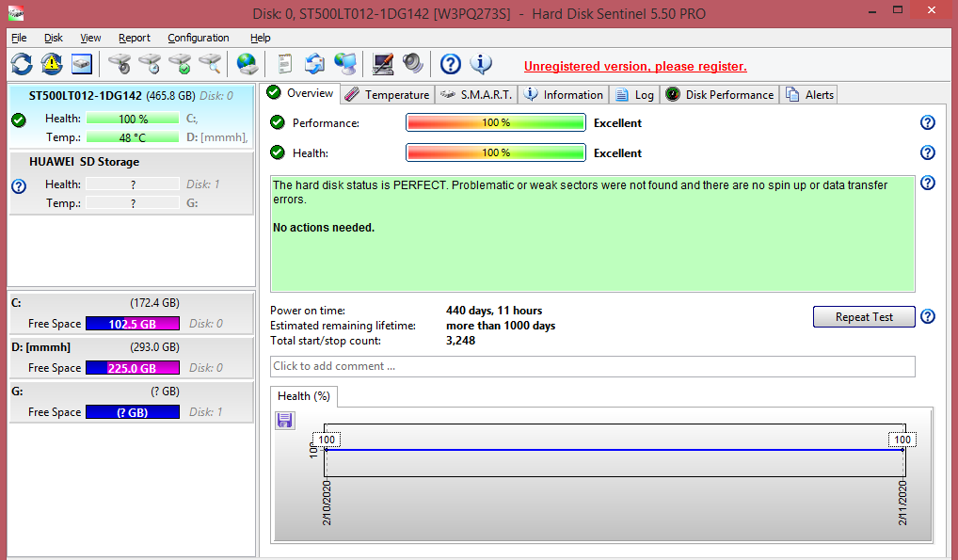
Task: Click the more than 1000 days value
Action: [501, 326]
